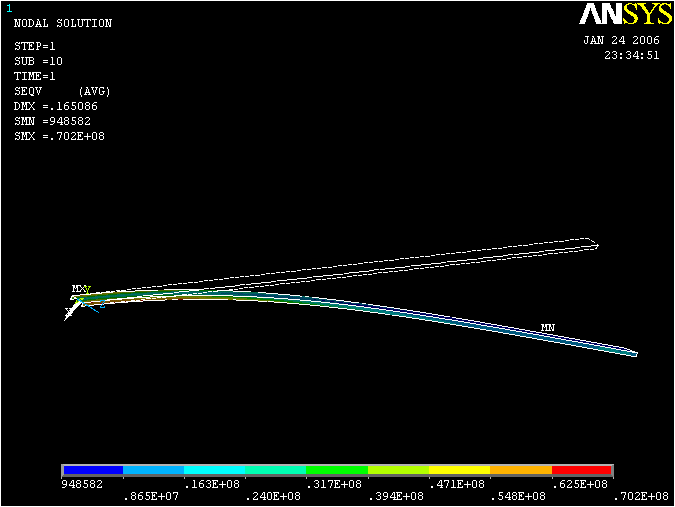This screenshot has height=507, width=675.
Task: Click the NODAL SOLUTION title text
Action: click(x=62, y=23)
